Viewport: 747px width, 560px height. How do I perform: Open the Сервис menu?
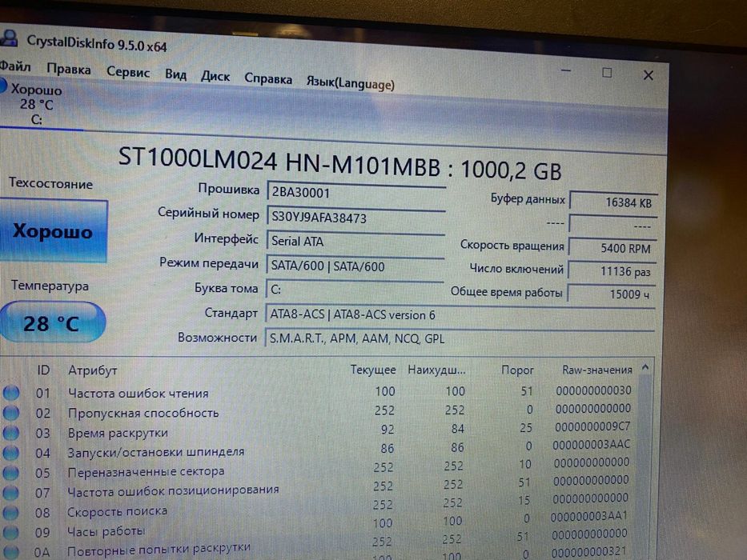127,72
